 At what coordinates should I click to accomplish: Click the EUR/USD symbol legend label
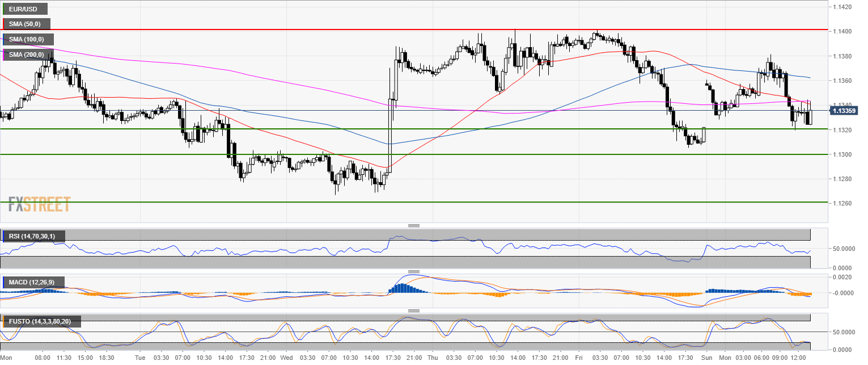click(x=25, y=9)
